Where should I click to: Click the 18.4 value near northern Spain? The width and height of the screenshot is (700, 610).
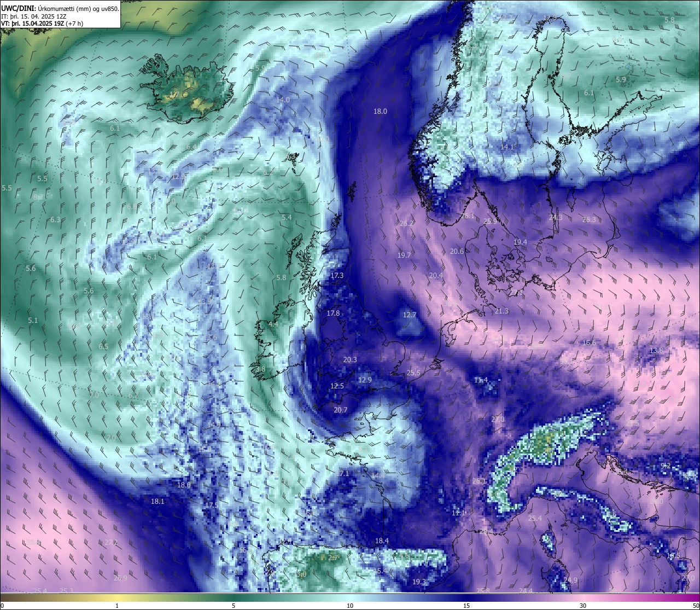pos(382,541)
